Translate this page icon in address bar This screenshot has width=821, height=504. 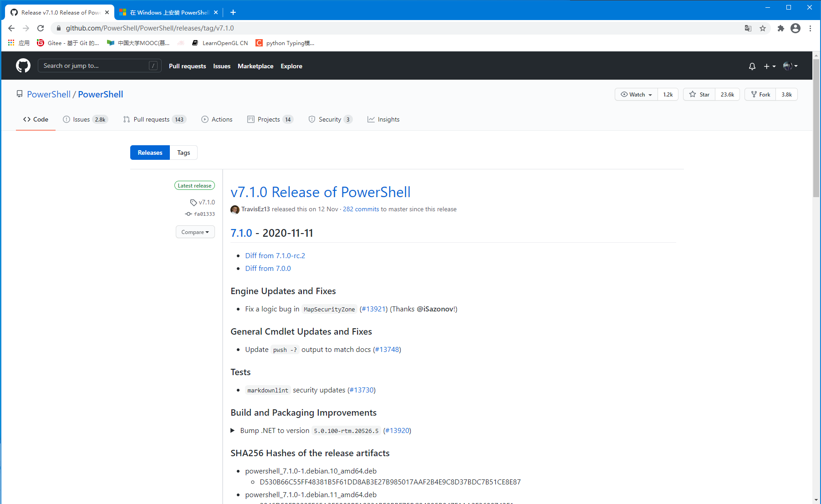[x=748, y=28]
